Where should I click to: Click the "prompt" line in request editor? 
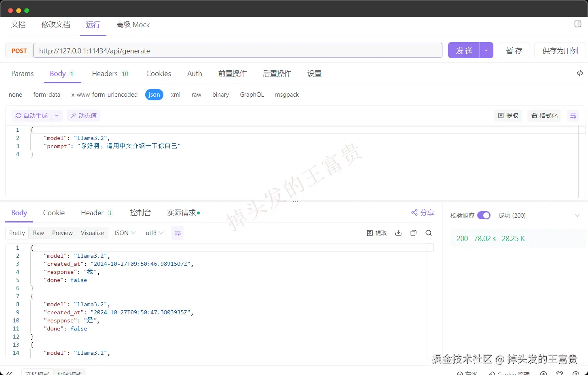pos(112,146)
